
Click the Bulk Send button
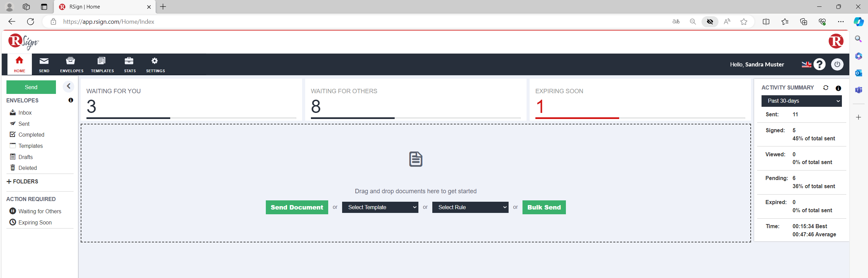click(544, 207)
